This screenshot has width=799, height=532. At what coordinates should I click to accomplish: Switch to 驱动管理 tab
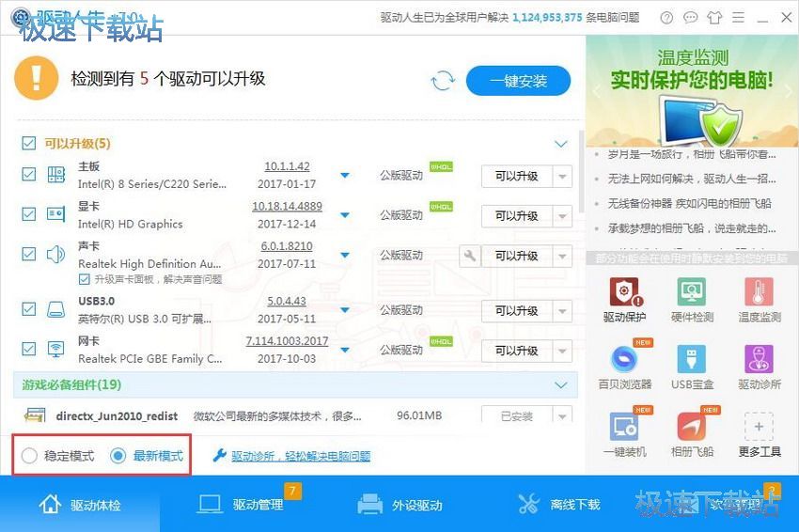coord(240,505)
